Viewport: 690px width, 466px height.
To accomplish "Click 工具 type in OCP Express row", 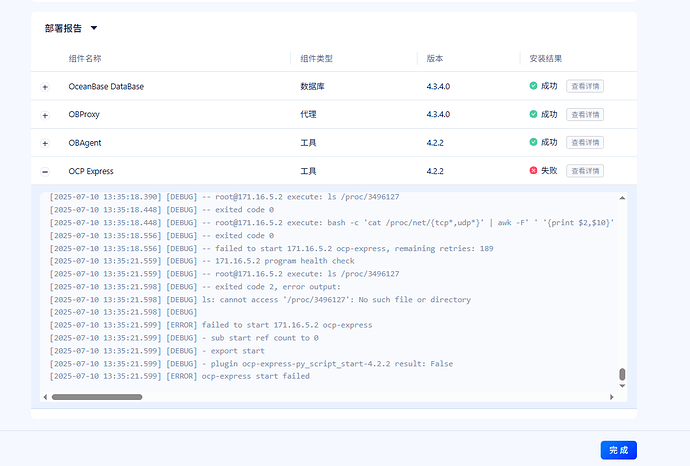I will [x=308, y=171].
